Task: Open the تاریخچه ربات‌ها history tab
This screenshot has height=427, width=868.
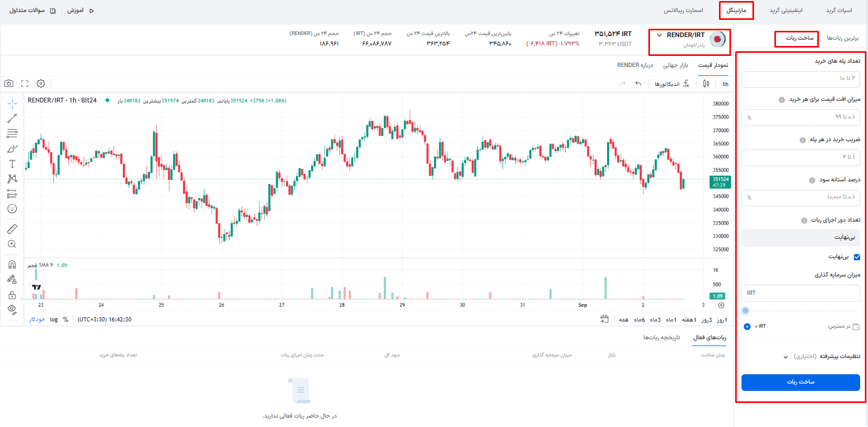Action: click(x=661, y=338)
